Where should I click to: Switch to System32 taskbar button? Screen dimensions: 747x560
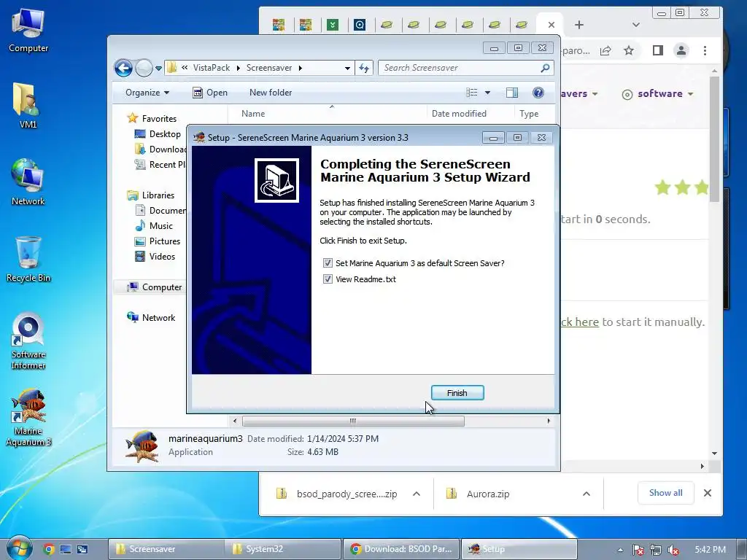coord(283,549)
